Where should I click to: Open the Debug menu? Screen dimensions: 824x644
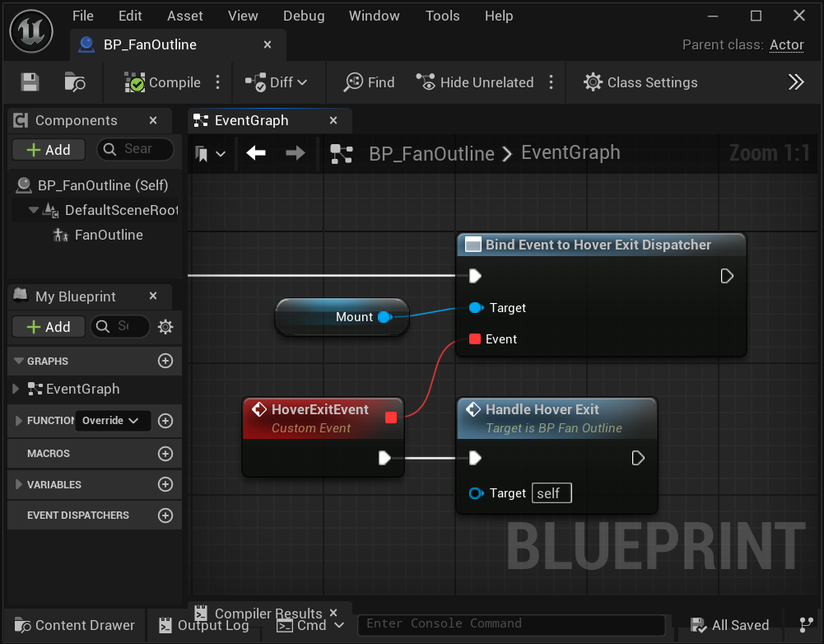pyautogui.click(x=304, y=16)
